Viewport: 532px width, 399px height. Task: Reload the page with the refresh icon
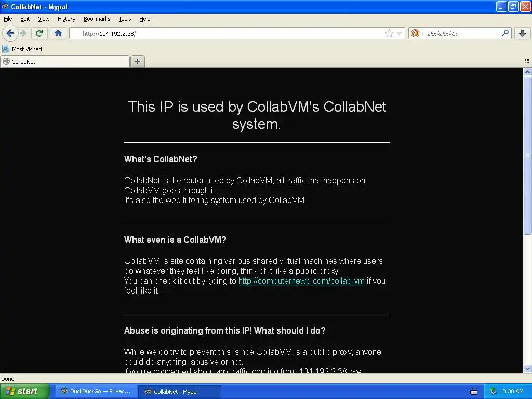click(x=39, y=33)
